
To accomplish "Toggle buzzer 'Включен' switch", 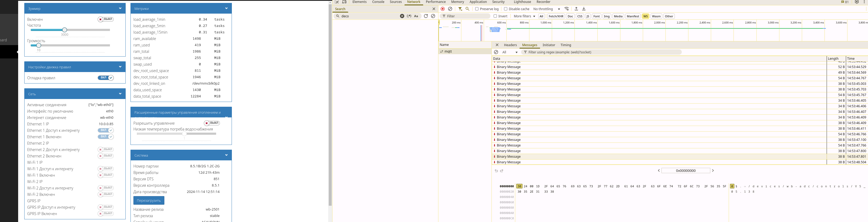I will pos(105,19).
